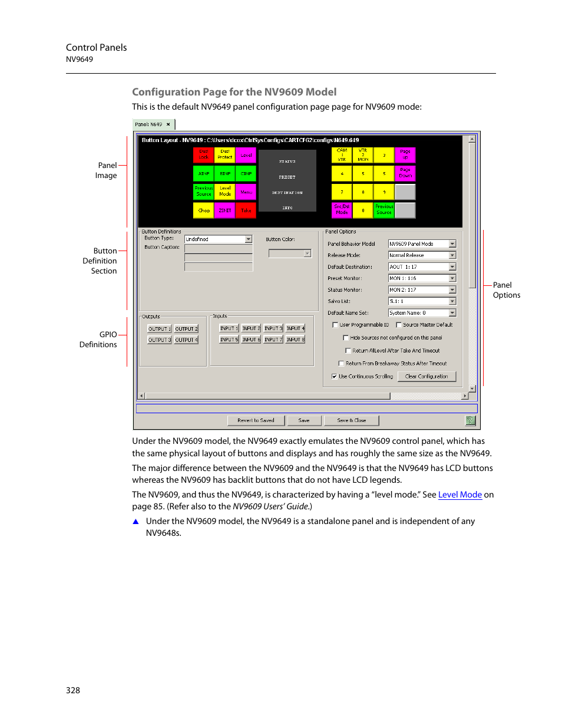This screenshot has width=562, height=728.
Task: Select the INPUT 8 GPIO button
Action: click(x=295, y=340)
